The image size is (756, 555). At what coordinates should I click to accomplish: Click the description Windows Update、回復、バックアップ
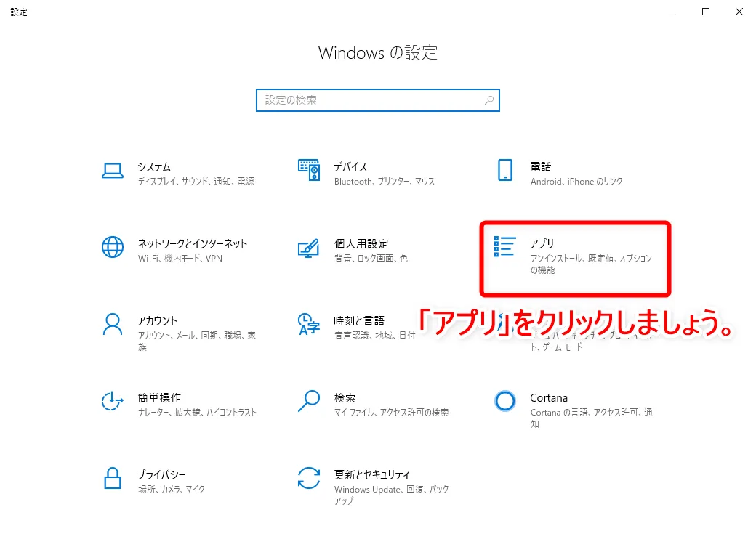click(392, 495)
